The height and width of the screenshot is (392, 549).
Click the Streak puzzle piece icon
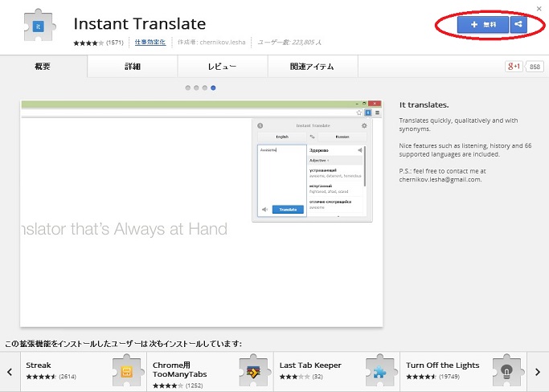point(127,371)
